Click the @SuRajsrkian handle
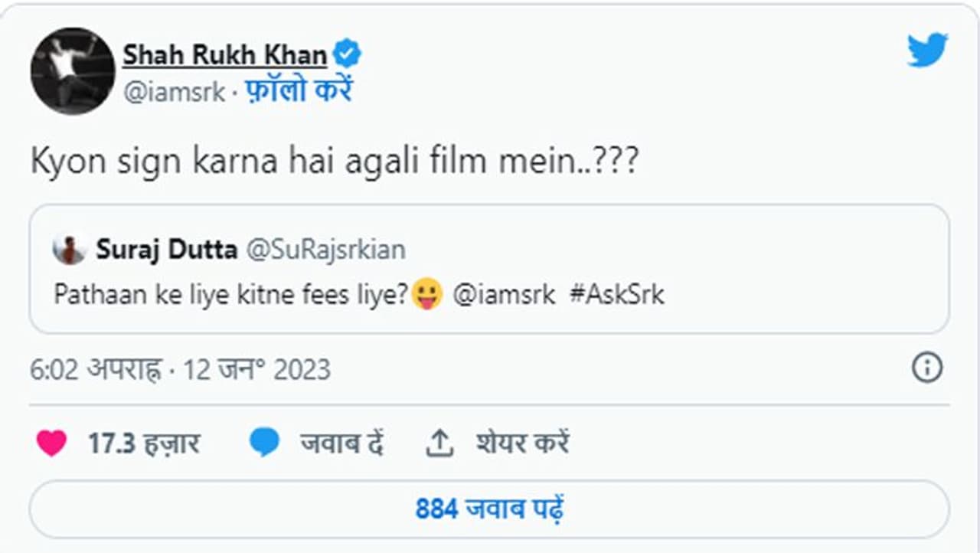Screen dimensions: 980x553 pyautogui.click(x=325, y=249)
